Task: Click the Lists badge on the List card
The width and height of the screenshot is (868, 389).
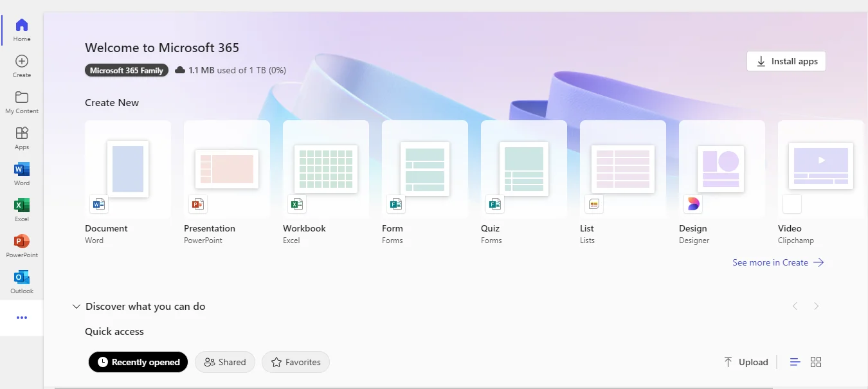Action: point(594,204)
